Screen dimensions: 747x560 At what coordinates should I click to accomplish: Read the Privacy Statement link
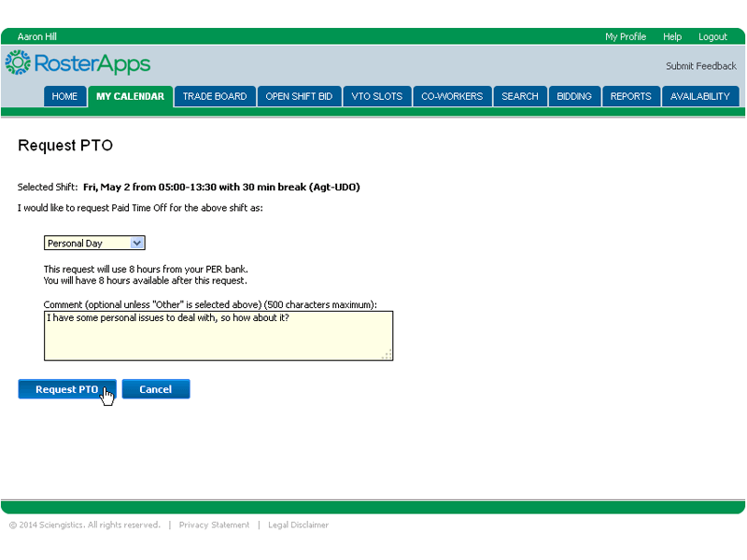tap(214, 525)
